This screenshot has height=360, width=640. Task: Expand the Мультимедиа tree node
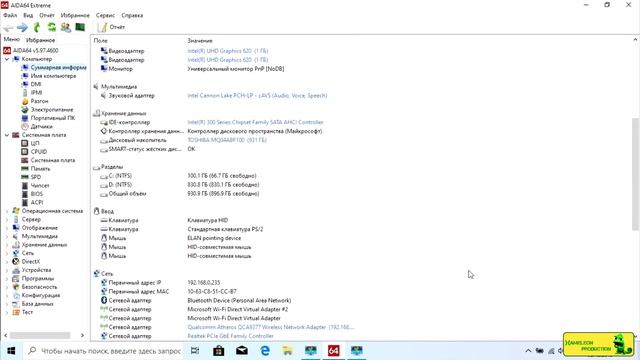[7, 236]
